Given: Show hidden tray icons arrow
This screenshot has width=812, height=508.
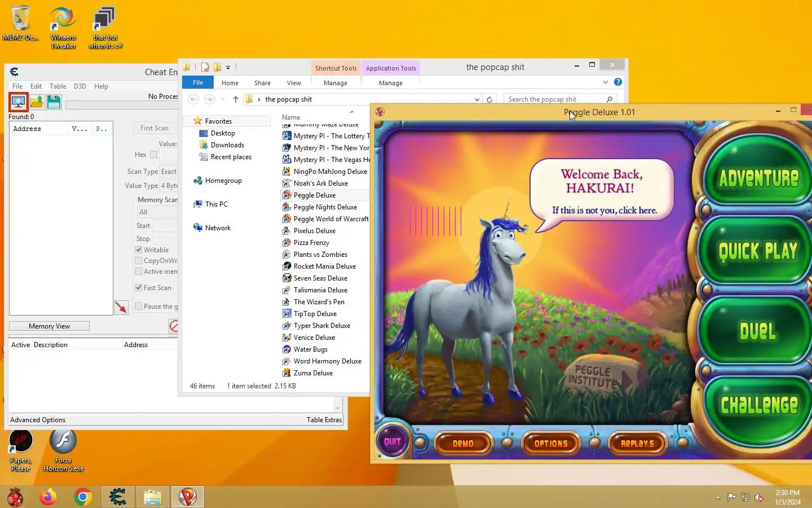Looking at the screenshot, I should (718, 497).
